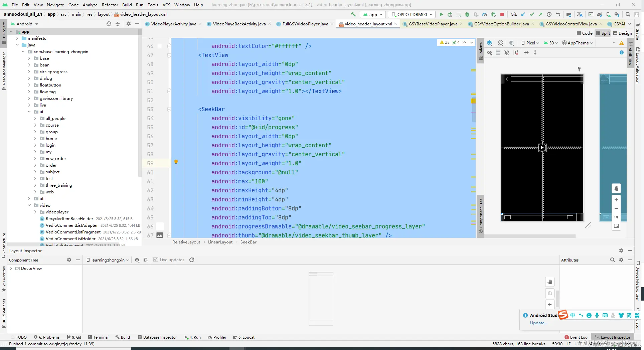Open the app run configuration dropdown
Viewport: 644px width, 350px height.
[x=373, y=14]
